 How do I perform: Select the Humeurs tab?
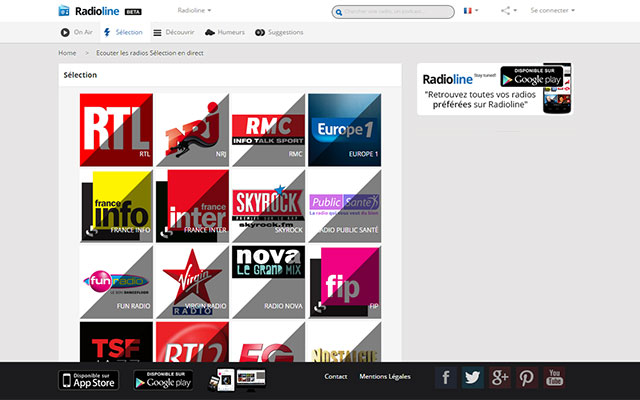pos(225,32)
